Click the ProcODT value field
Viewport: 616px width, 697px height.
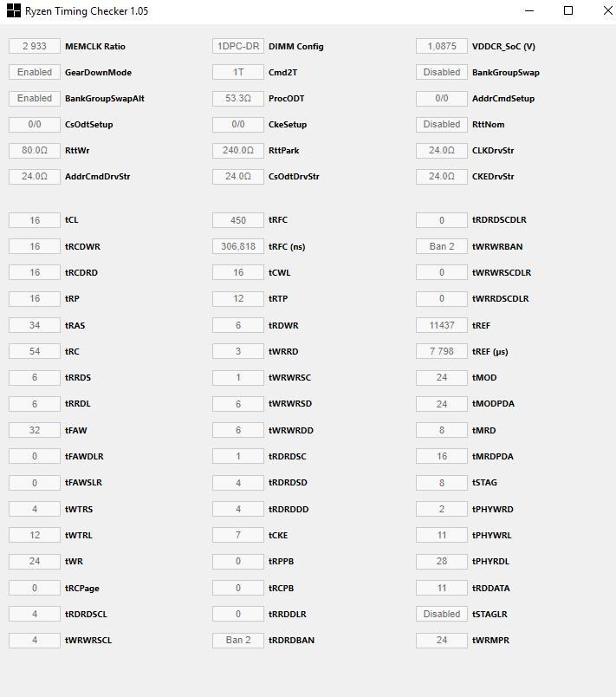[x=238, y=99]
